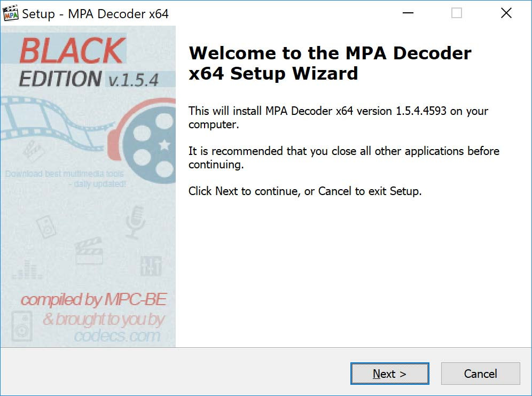Minimize the Setup window
Screen dimensions: 532x396
[408, 13]
